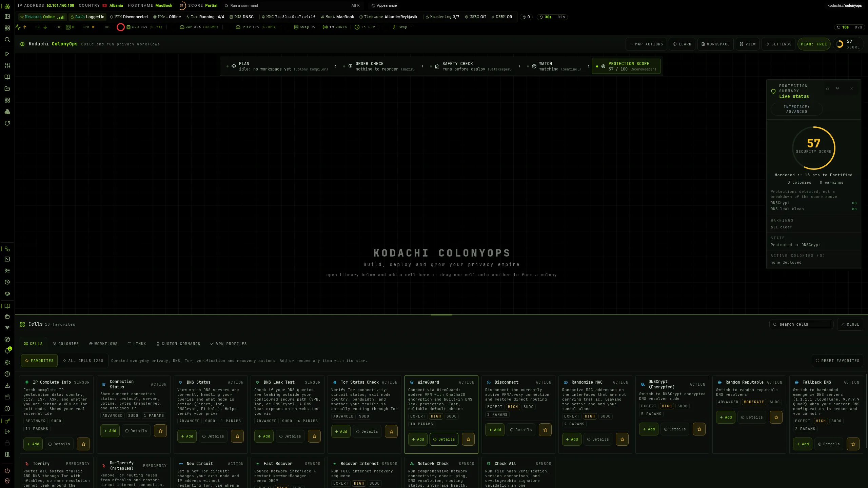Click the Learn button

[x=682, y=44]
